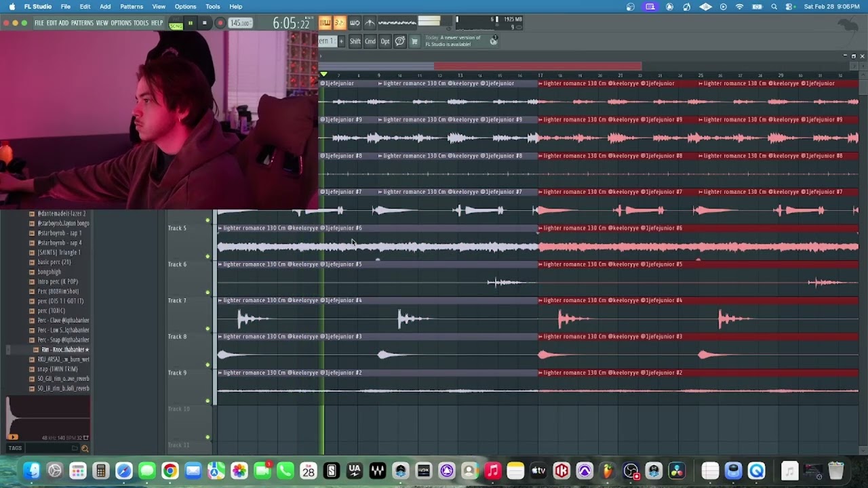
Task: Select browser sample '[SAINT6] Triangle 1'
Action: (x=59, y=252)
